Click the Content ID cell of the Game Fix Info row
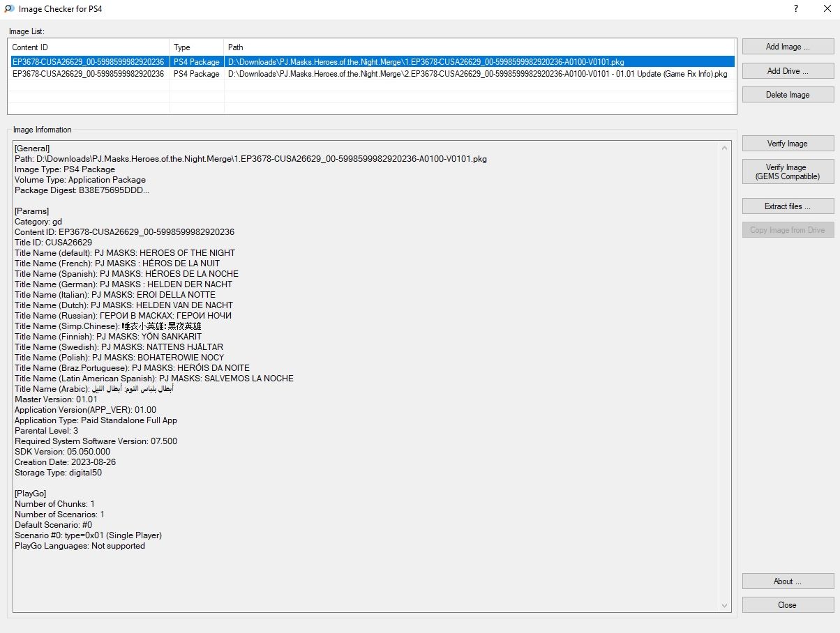The height and width of the screenshot is (633, 840). pos(89,74)
